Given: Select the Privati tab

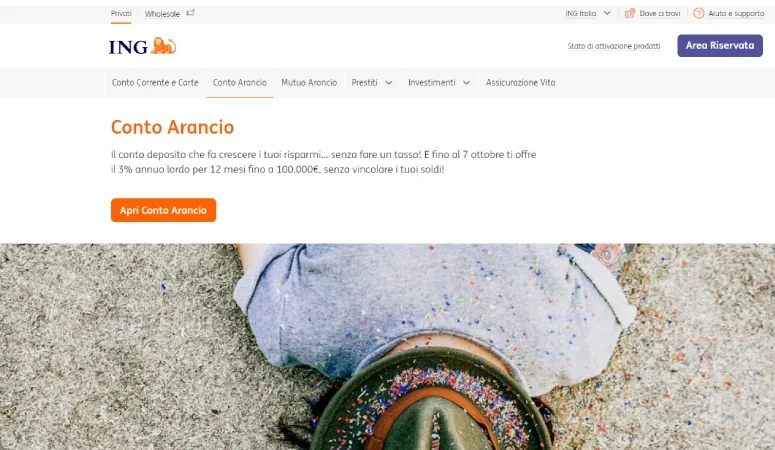Looking at the screenshot, I should pos(121,14).
